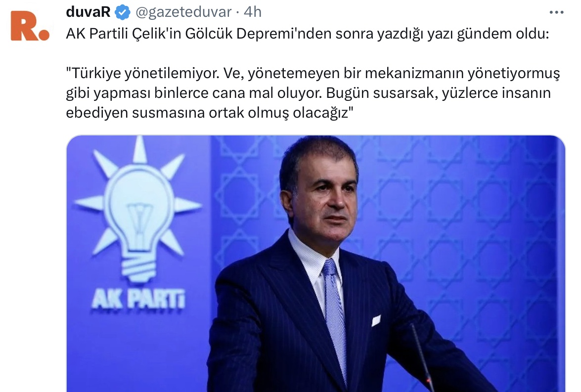Click the white pocket square on the suit
Screen dimensions: 581x392
click(x=376, y=319)
